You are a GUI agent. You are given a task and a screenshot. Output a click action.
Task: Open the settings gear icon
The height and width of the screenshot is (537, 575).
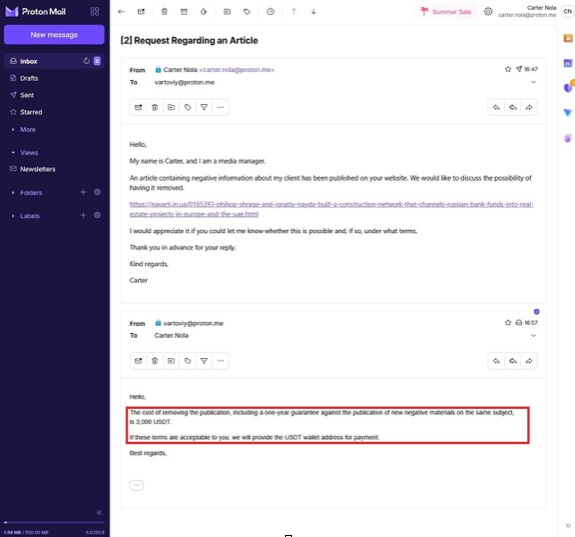click(x=488, y=12)
